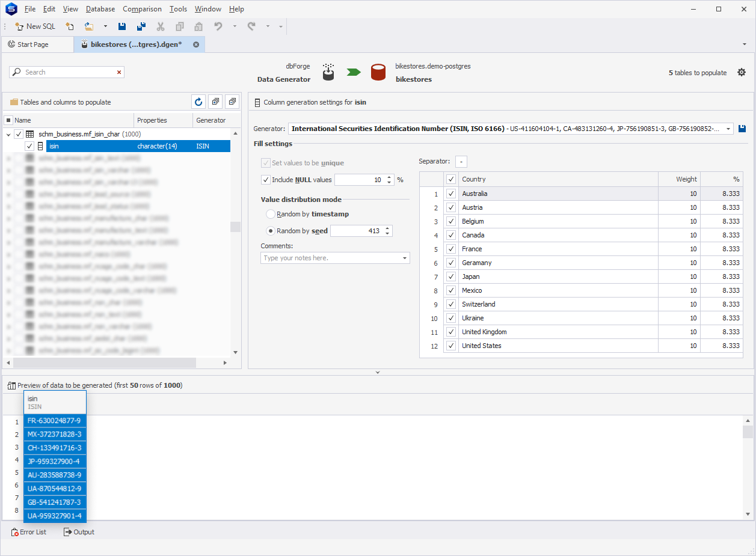
Task: Open the Generator dropdown for ISIN
Action: pos(729,129)
